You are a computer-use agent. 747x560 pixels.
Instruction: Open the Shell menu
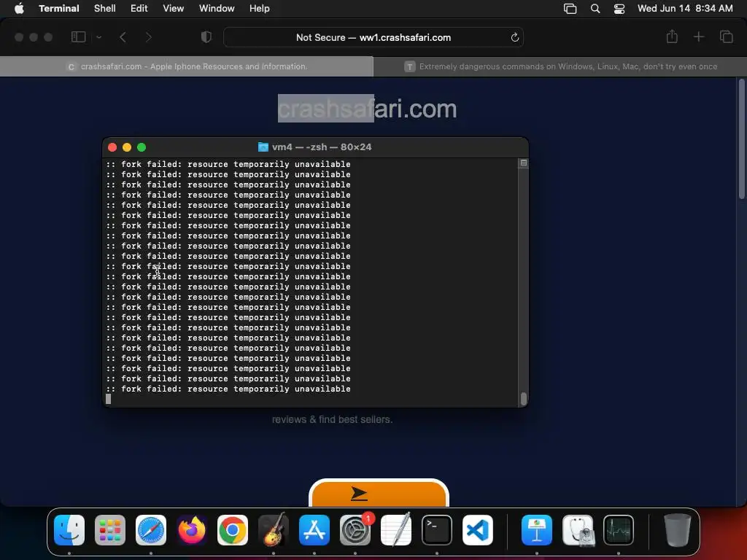click(105, 8)
